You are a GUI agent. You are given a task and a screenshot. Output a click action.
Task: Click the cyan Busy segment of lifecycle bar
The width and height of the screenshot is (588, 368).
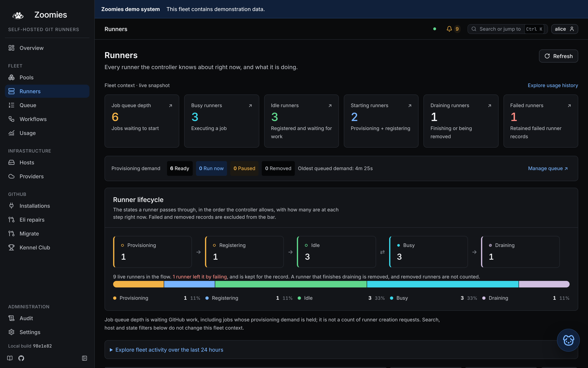443,284
